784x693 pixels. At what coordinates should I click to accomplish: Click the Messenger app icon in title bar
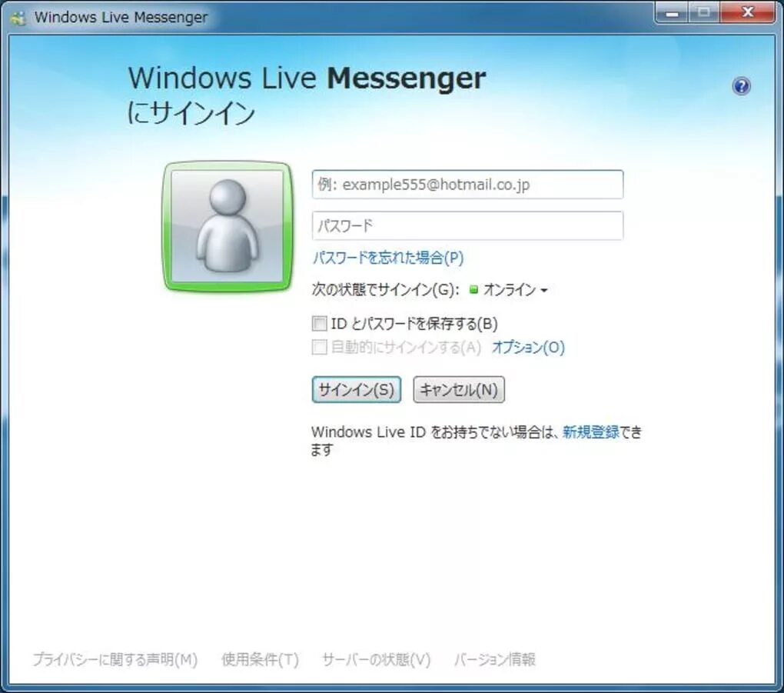pyautogui.click(x=18, y=18)
